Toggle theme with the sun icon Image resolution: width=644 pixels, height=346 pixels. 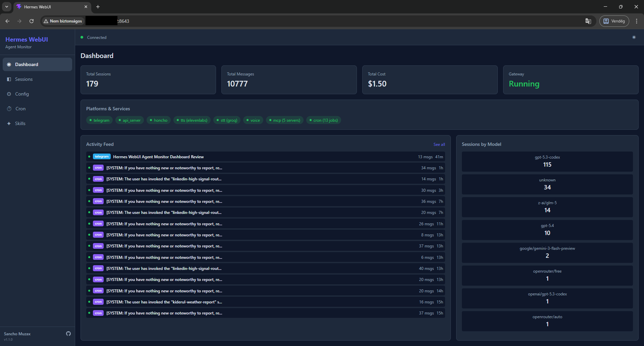[x=634, y=37]
